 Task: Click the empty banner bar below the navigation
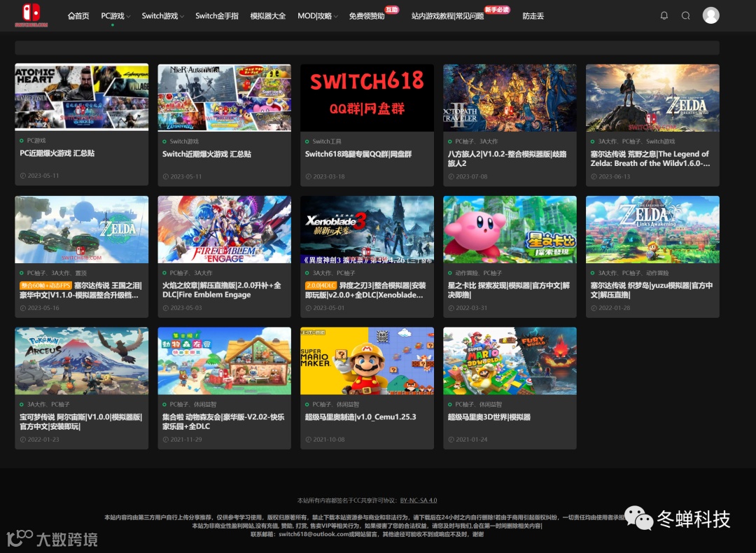367,48
